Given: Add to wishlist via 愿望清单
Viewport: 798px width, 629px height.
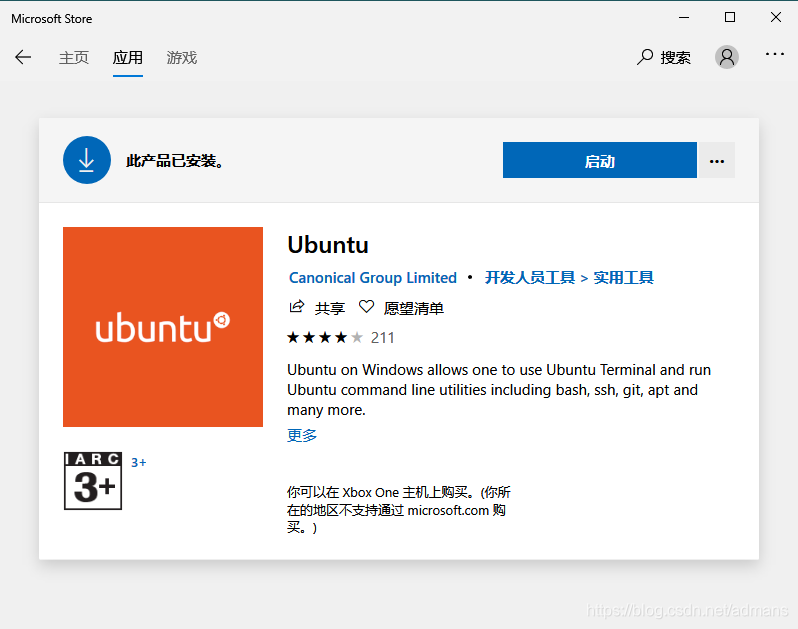Looking at the screenshot, I should (413, 308).
